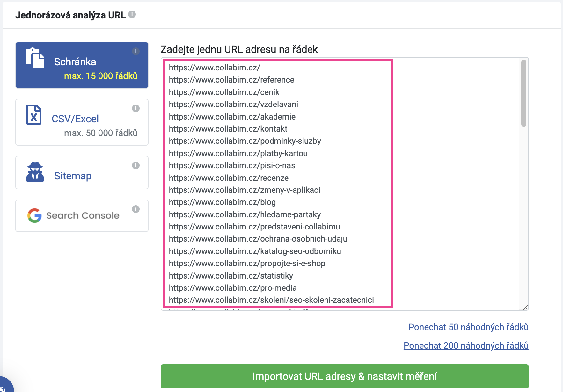This screenshot has height=392, width=563.
Task: Click the katalog-seo-odborniku URL line
Action: click(x=255, y=251)
